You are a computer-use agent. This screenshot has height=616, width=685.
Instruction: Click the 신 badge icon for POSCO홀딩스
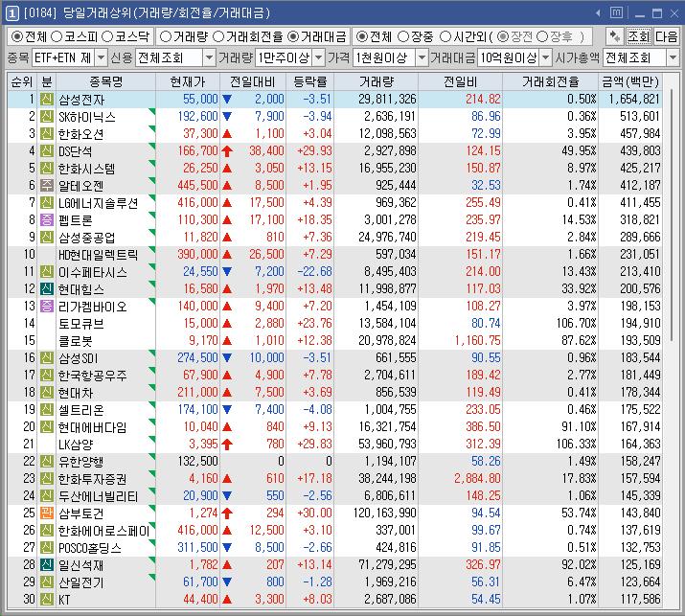pos(47,547)
